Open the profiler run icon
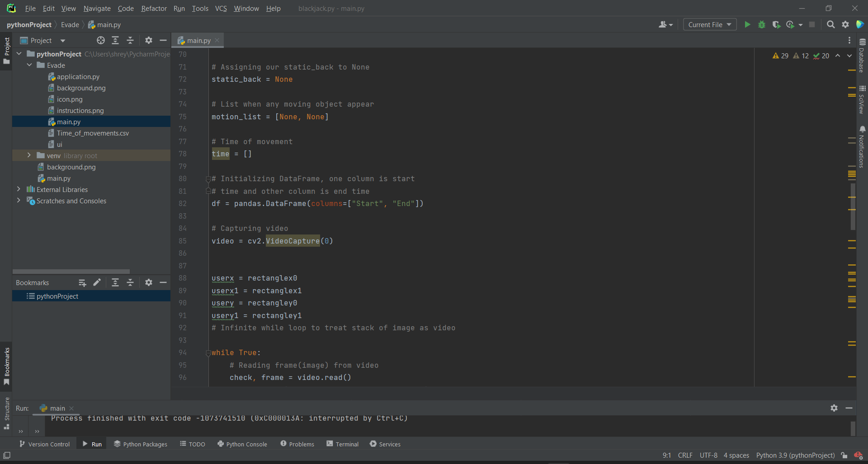 click(790, 25)
